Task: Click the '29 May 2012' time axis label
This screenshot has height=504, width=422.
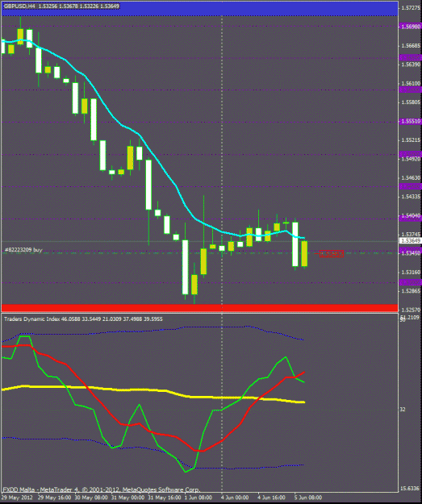Action: pyautogui.click(x=17, y=498)
